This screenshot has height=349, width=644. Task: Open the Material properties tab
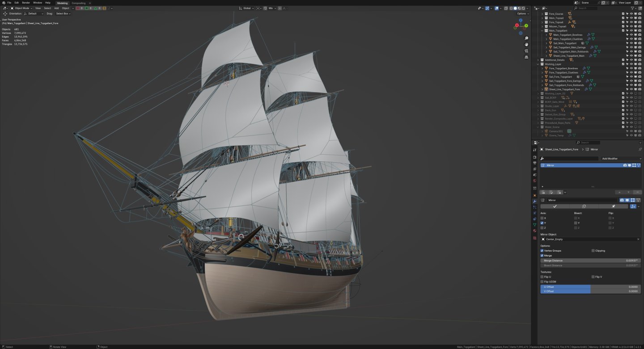pyautogui.click(x=534, y=231)
